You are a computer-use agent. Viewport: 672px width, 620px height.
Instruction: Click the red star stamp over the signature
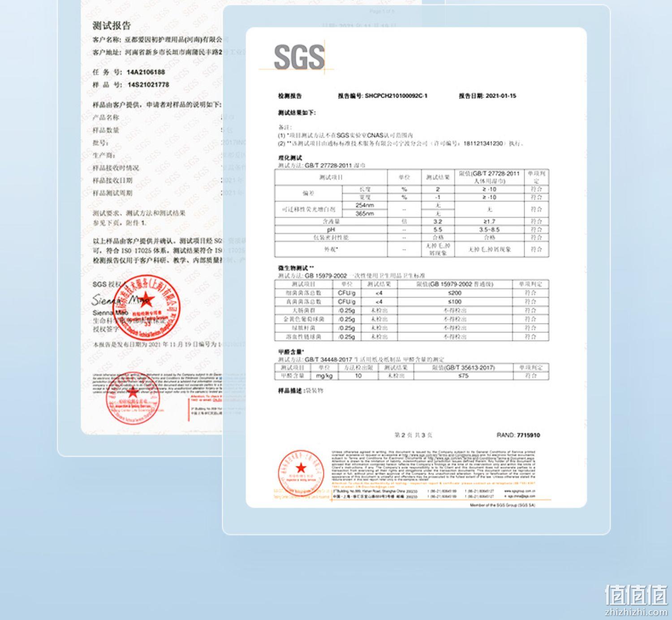point(146,307)
